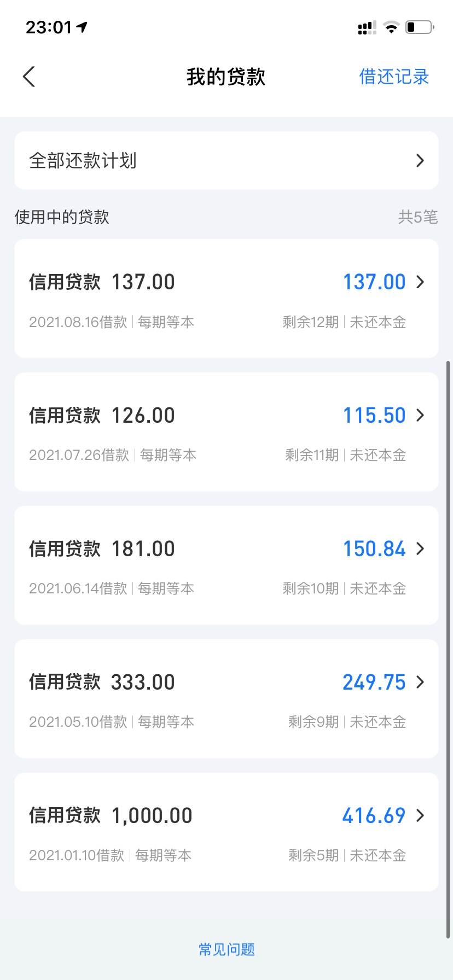Tap the blue 416.69 unpaid principal
The width and height of the screenshot is (453, 980).
[x=374, y=816]
